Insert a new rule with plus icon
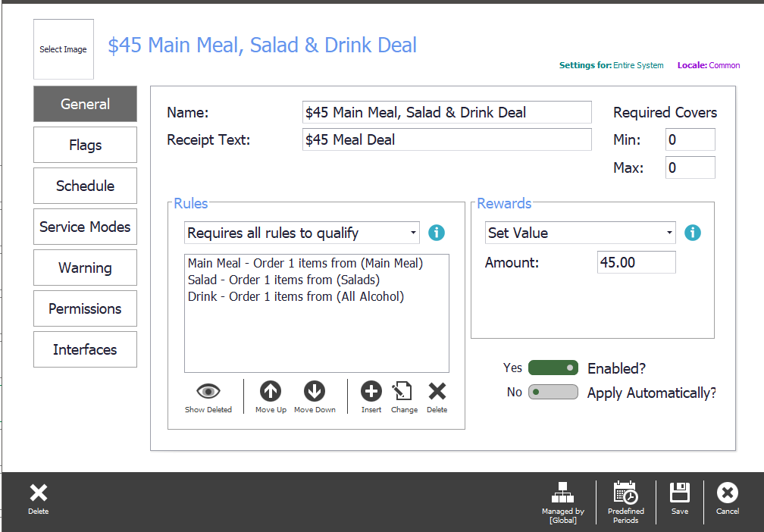 point(371,391)
